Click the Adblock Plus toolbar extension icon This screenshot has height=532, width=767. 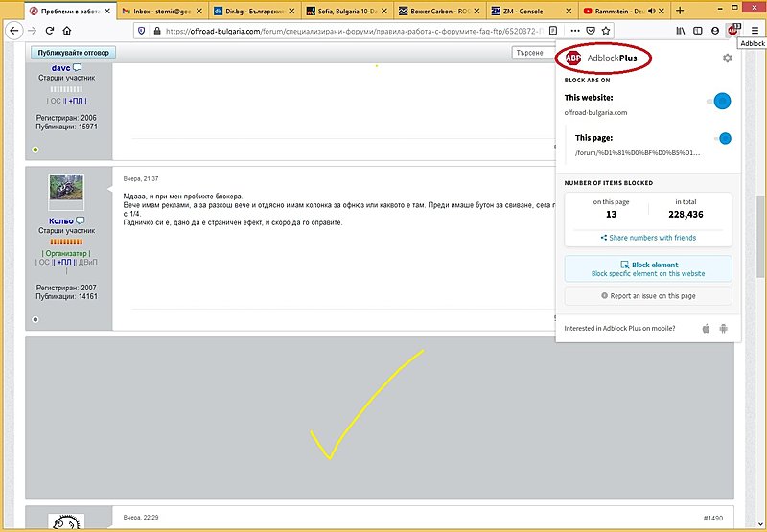(x=733, y=31)
